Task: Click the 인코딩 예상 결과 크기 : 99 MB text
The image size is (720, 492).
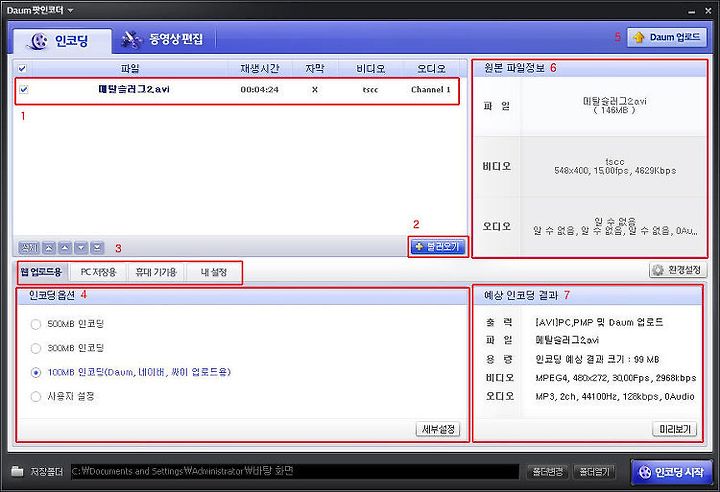Action: (x=597, y=359)
